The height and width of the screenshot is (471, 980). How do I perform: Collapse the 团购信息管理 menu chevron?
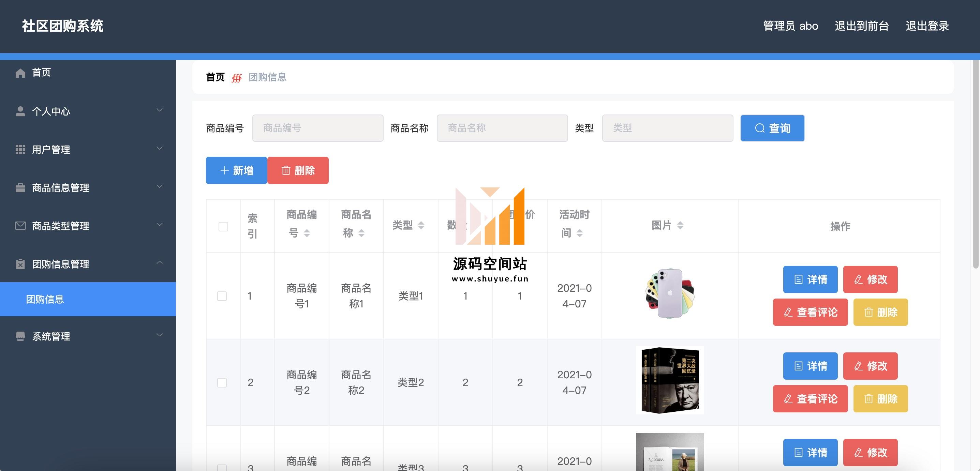click(160, 262)
